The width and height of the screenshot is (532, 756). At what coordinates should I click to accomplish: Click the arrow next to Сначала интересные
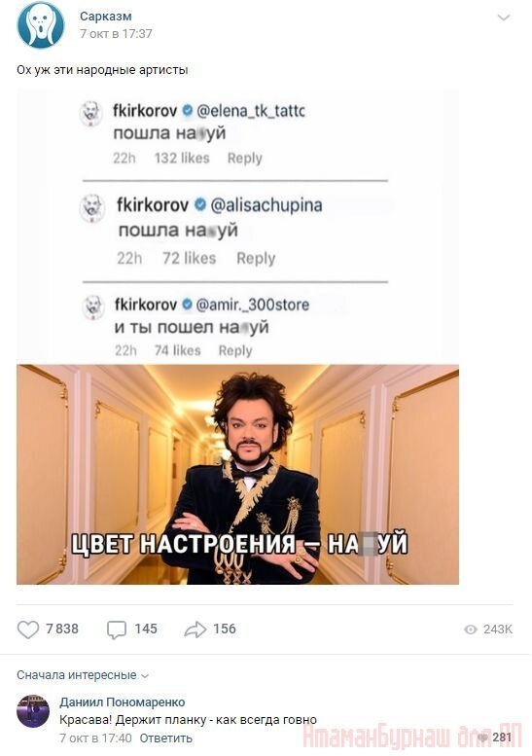tap(145, 676)
